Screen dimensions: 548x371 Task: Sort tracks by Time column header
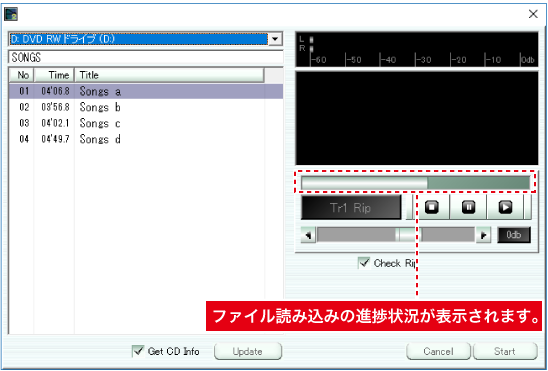point(54,75)
